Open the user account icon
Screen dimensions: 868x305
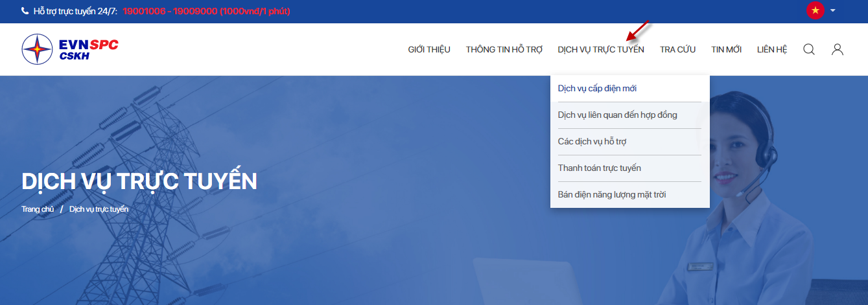(x=838, y=49)
